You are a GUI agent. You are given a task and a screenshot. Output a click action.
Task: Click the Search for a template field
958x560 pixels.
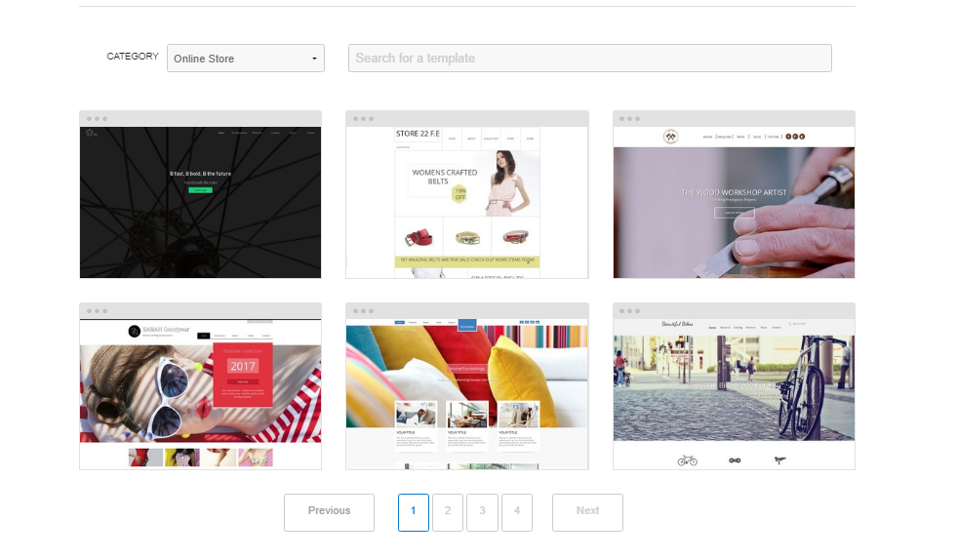point(589,58)
